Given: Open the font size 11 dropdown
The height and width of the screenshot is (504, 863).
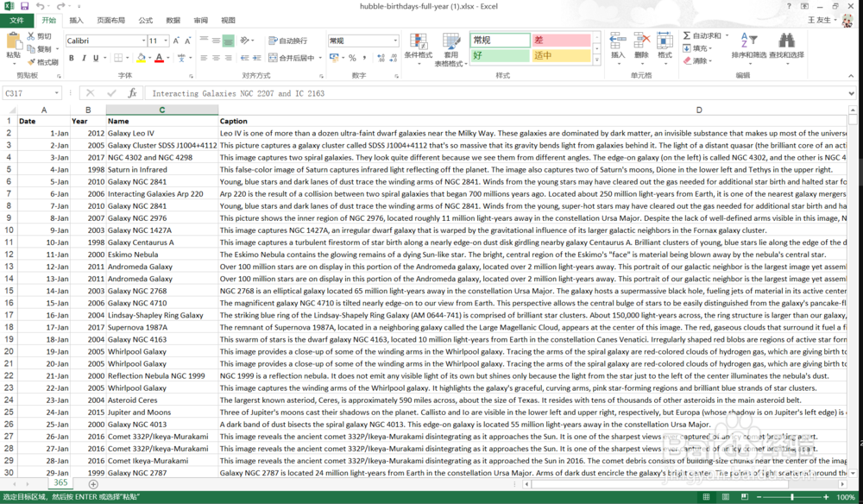Looking at the screenshot, I should click(166, 41).
